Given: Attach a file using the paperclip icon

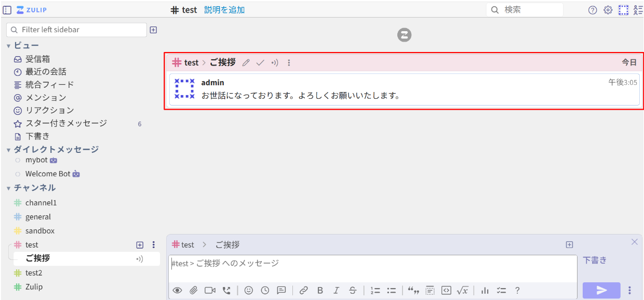Looking at the screenshot, I should (x=193, y=290).
